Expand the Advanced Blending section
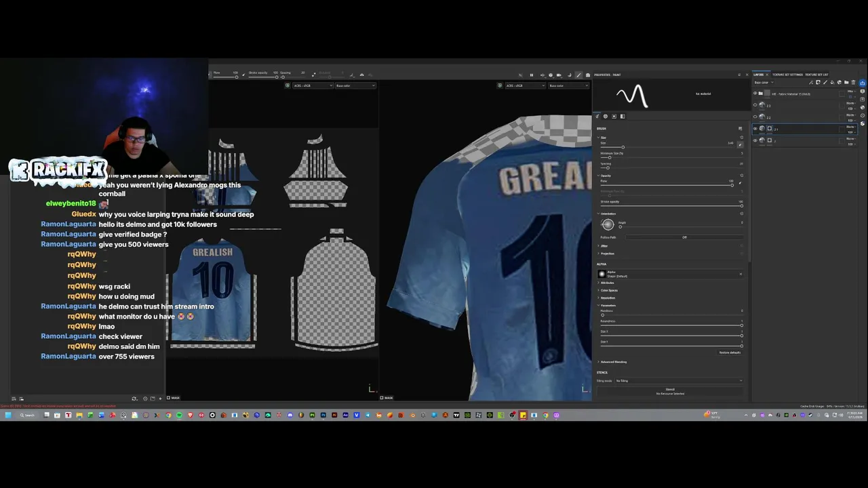 598,362
